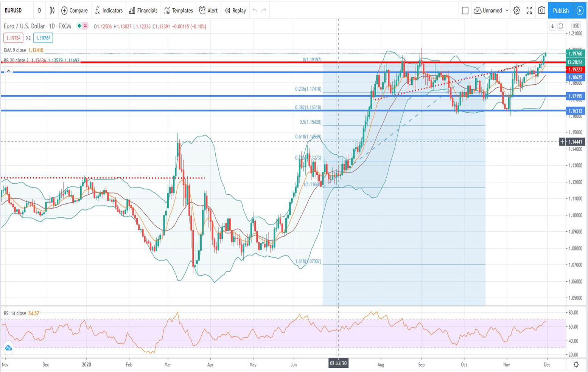Open the candlestick chart style selector
This screenshot has height=372, width=588.
pyautogui.click(x=52, y=11)
